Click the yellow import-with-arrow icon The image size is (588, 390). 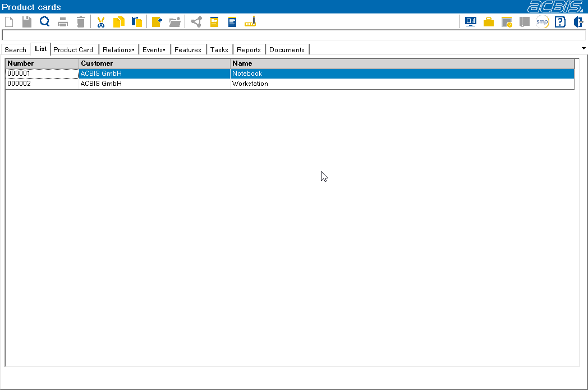tap(157, 22)
